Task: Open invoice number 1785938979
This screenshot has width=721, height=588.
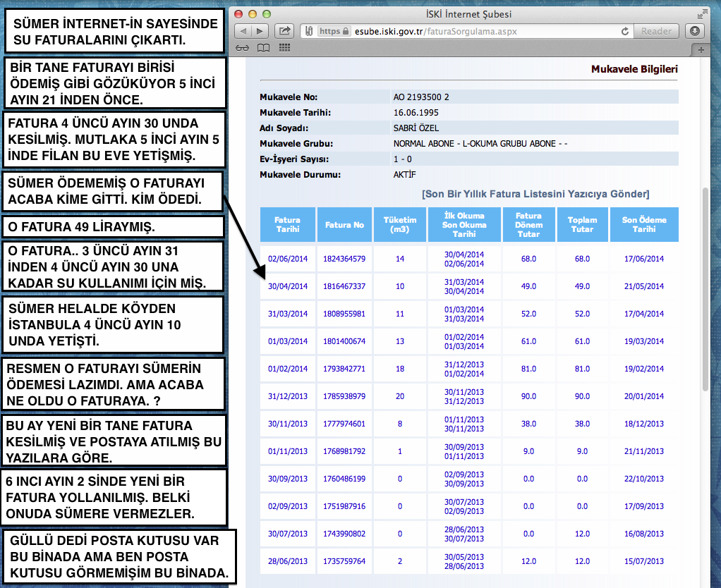Action: click(x=344, y=396)
